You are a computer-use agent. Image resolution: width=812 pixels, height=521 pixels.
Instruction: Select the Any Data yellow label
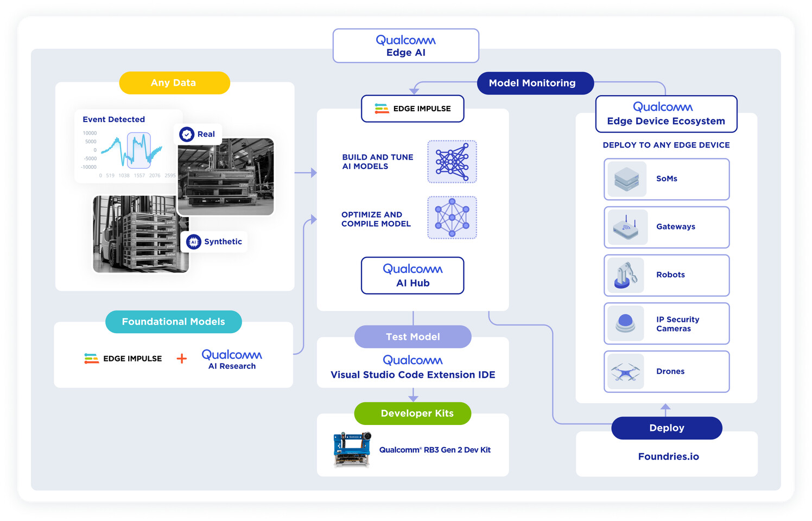pos(174,83)
